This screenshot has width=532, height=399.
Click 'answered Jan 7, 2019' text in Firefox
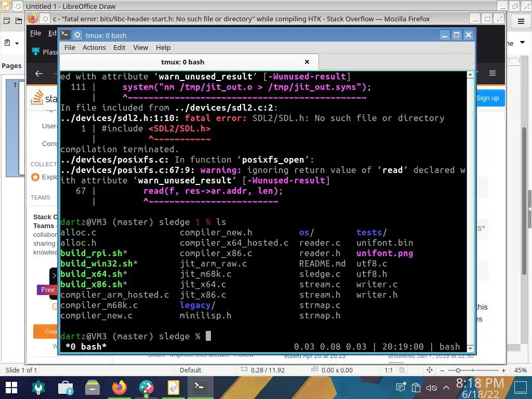click(431, 356)
